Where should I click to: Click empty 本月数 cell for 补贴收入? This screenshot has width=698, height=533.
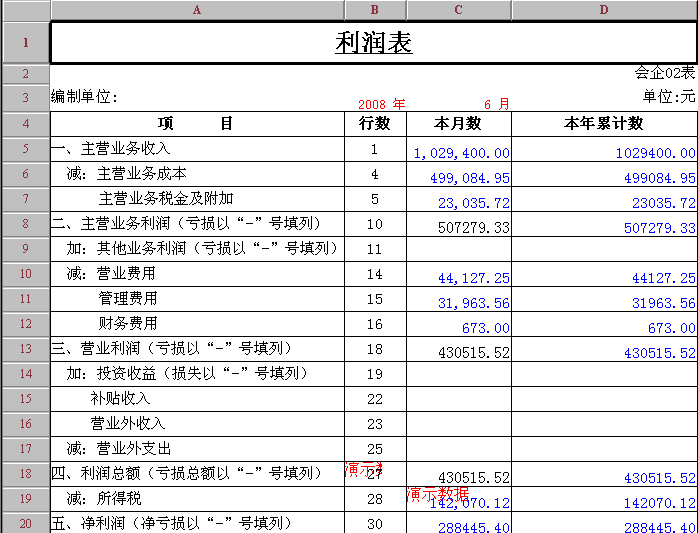pos(459,399)
